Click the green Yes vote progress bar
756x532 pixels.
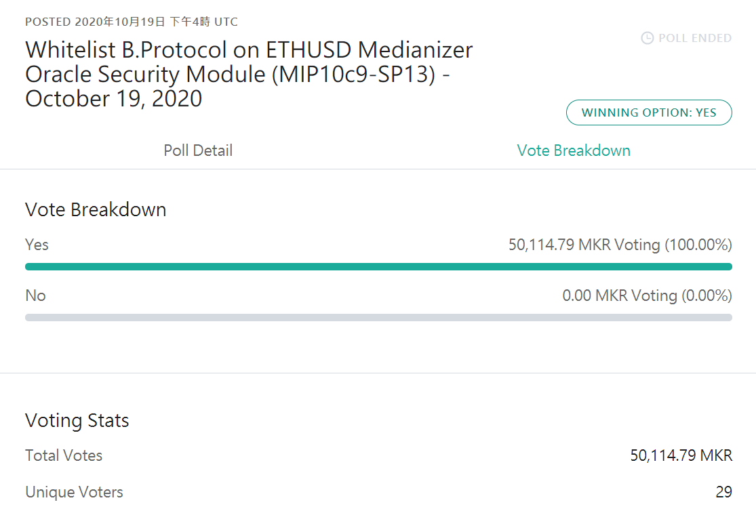[x=378, y=266]
